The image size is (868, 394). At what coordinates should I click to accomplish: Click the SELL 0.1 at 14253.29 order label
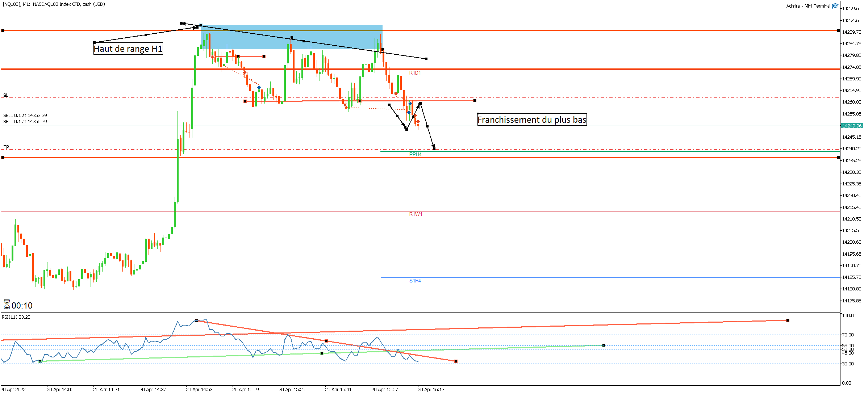click(25, 115)
